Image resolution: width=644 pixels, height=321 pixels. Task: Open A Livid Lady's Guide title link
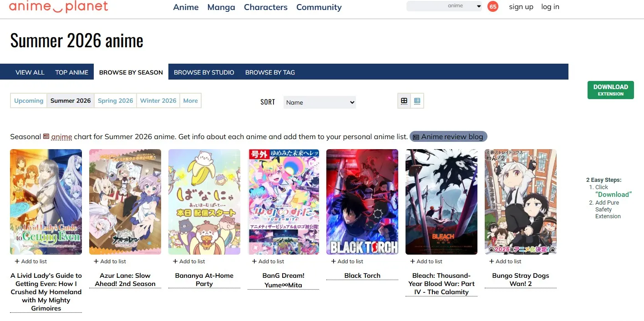click(46, 292)
